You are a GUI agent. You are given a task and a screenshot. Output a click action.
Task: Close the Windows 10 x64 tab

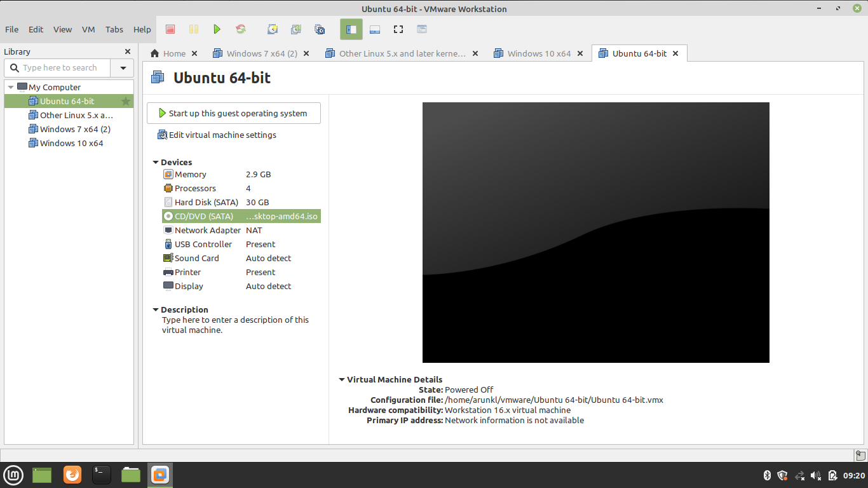point(580,53)
